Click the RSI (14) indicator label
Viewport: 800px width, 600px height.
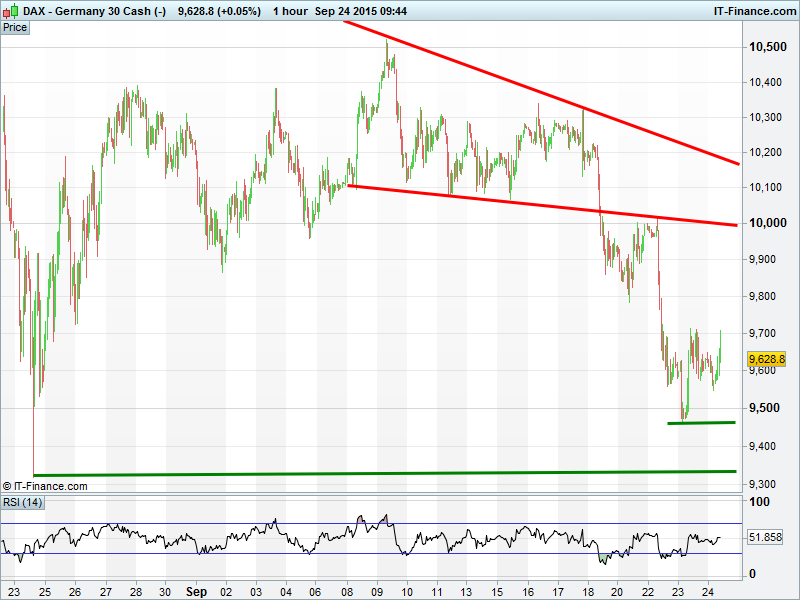[22, 502]
